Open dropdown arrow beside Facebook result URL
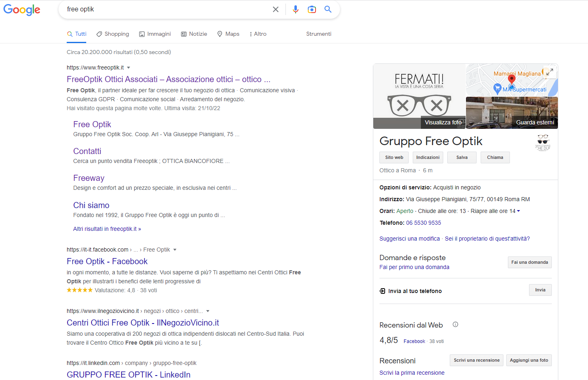588x380 pixels. [x=175, y=250]
